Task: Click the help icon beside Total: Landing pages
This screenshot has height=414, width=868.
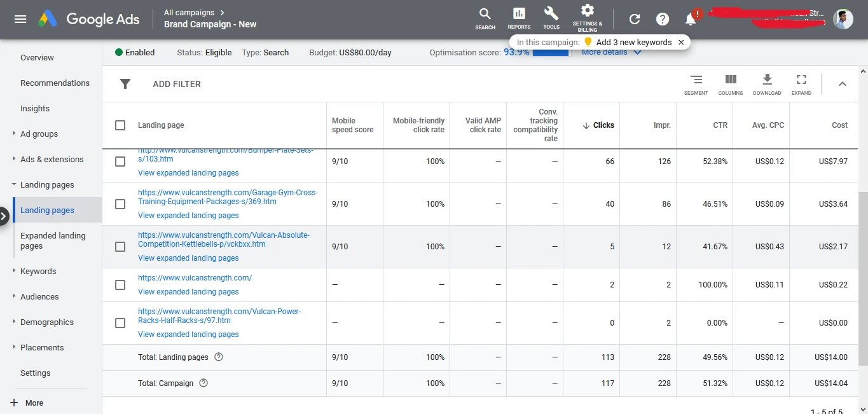Action: point(219,357)
